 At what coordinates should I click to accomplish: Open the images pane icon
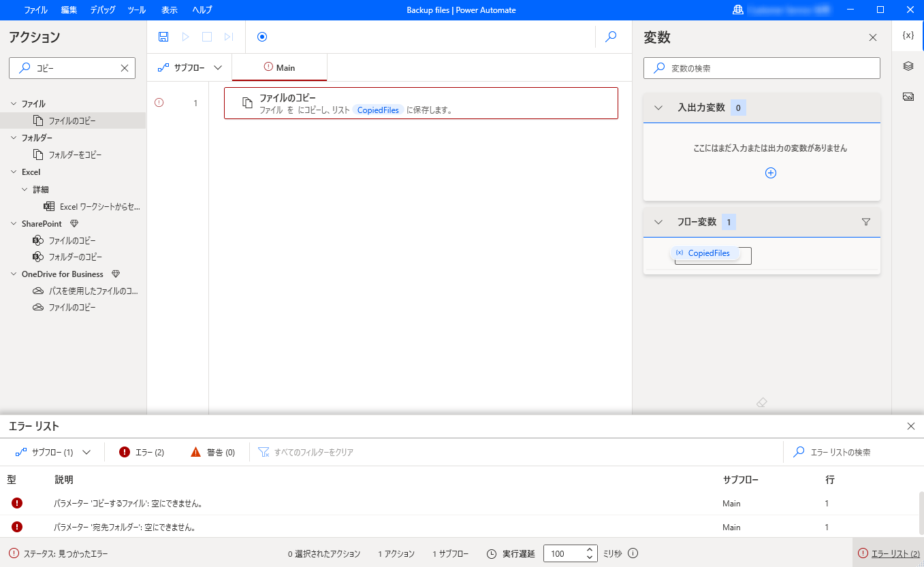point(908,96)
